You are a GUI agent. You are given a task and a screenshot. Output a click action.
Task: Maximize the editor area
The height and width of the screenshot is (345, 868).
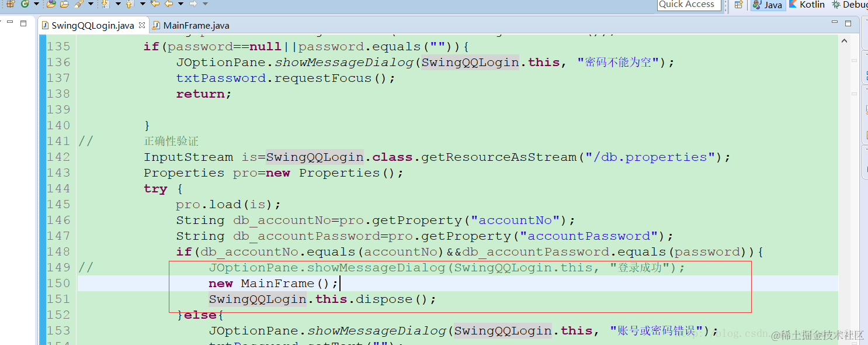pos(848,23)
